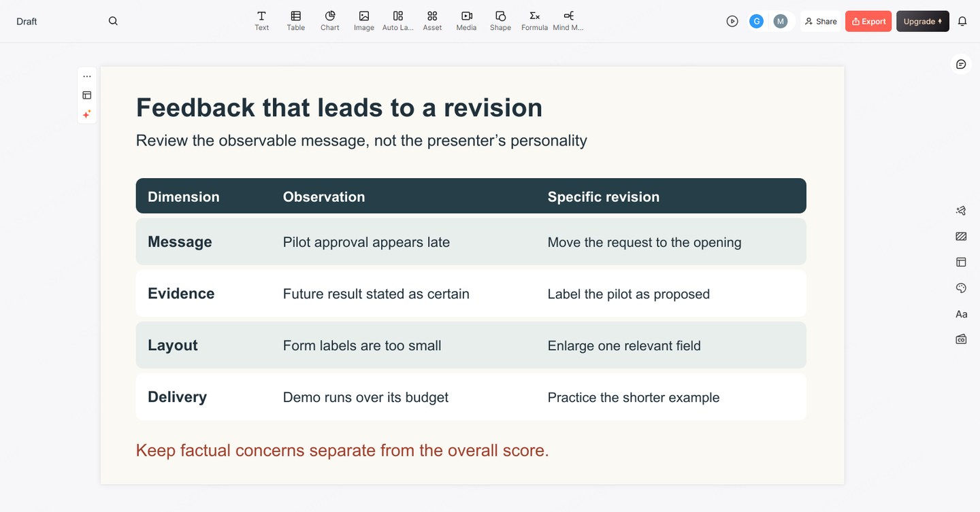Click the 'Specific revision' header cell

tap(604, 197)
